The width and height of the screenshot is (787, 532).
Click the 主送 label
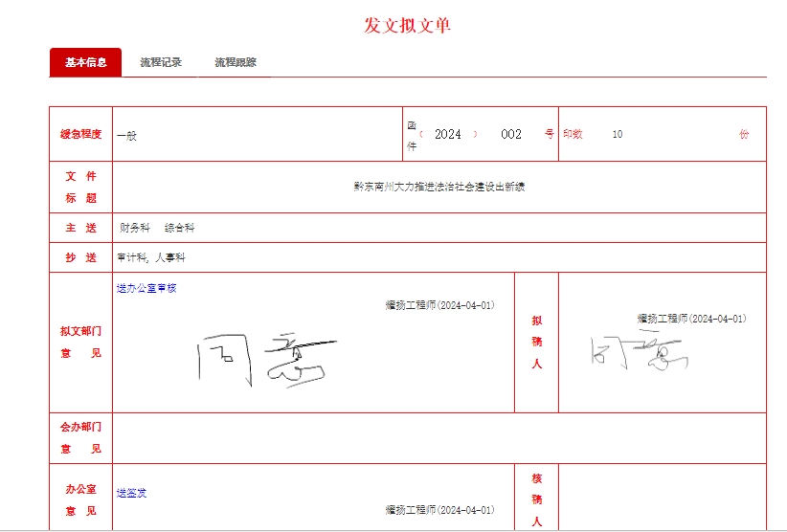[x=80, y=228]
